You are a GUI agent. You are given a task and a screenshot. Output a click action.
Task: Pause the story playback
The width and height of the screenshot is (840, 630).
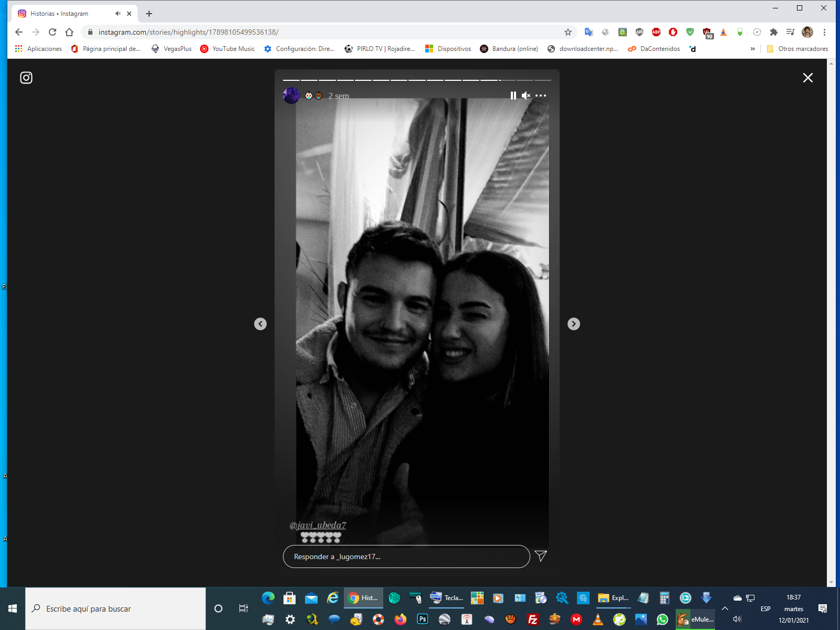pos(513,96)
